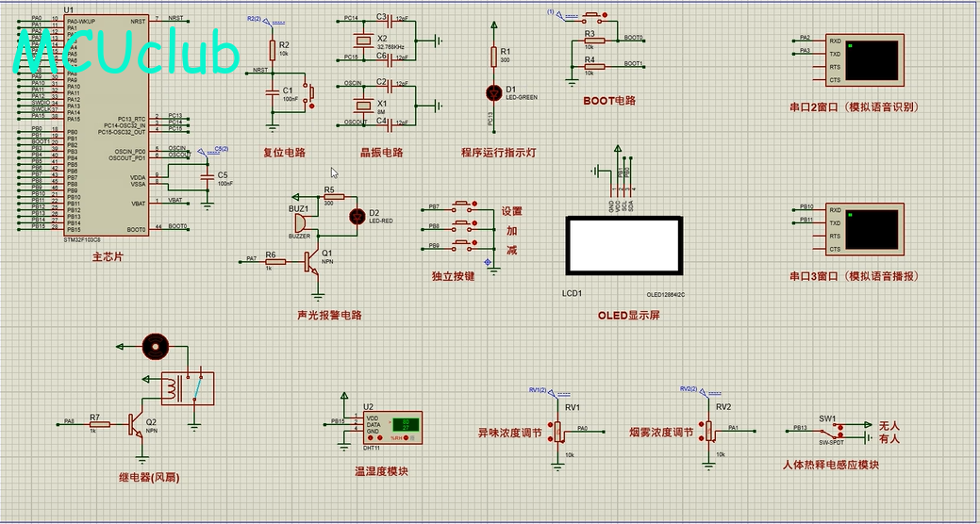Click the BOOT电路 label

pos(609,101)
